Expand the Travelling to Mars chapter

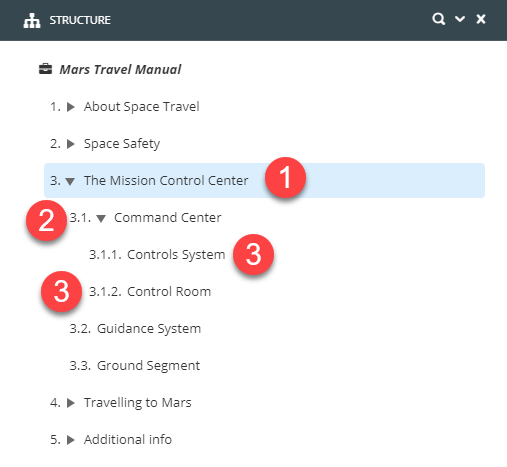[x=71, y=403]
